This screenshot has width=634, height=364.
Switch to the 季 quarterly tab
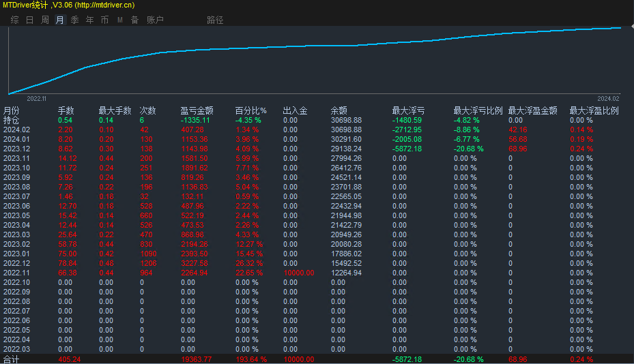coord(75,20)
